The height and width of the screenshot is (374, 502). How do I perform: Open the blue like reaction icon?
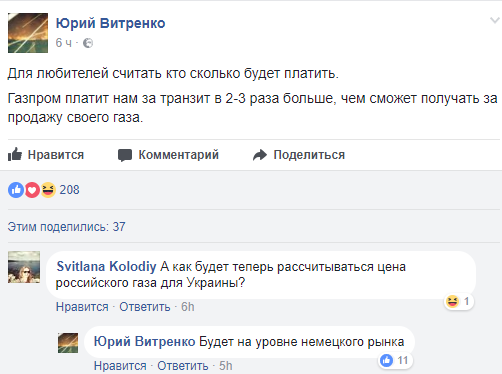pos(16,190)
